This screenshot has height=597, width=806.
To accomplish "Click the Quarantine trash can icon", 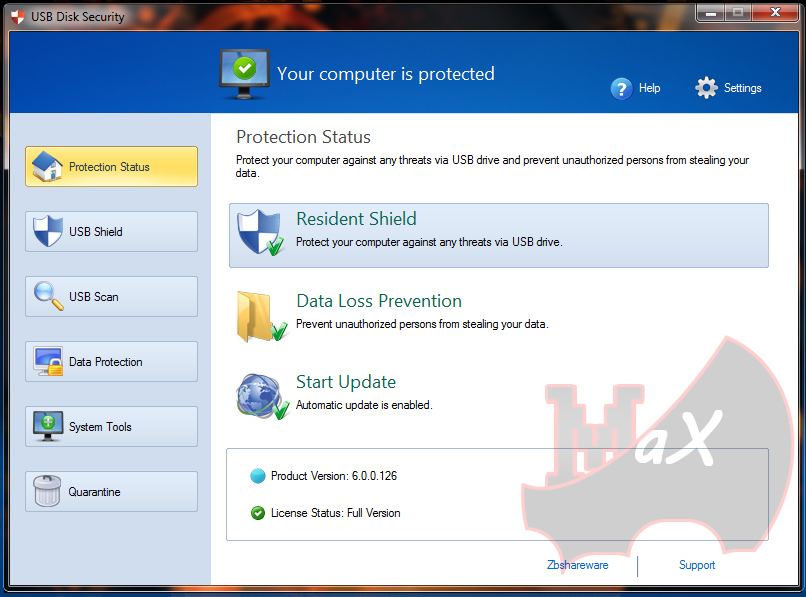I will click(x=47, y=491).
